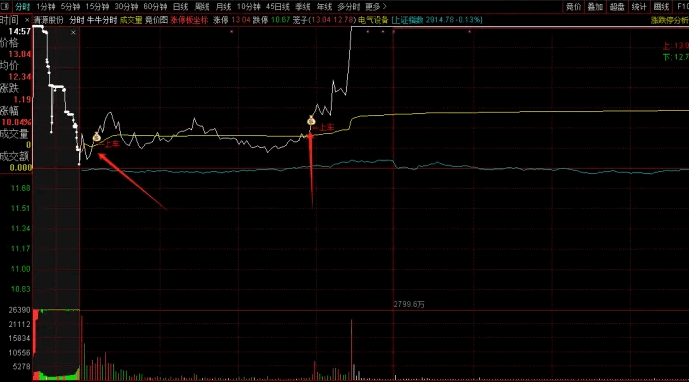Click the panel layout icon at top-left corner
Image resolution: width=689 pixels, height=382 pixels.
[x=5, y=7]
